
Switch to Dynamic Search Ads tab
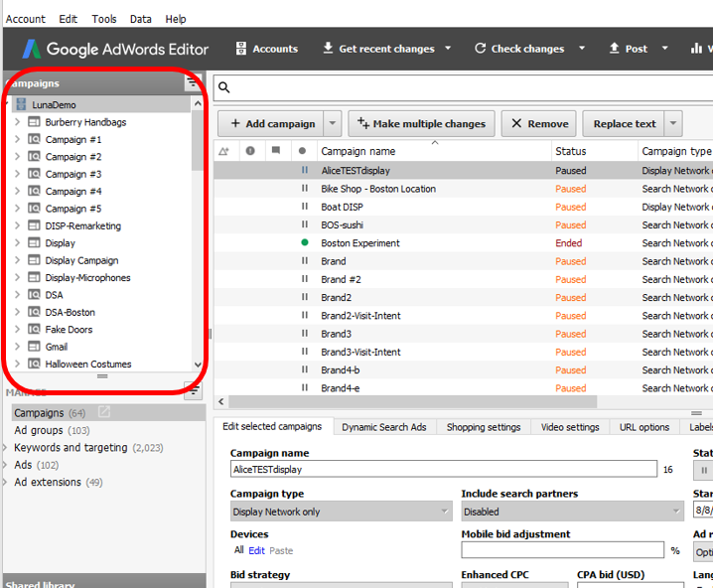click(384, 427)
